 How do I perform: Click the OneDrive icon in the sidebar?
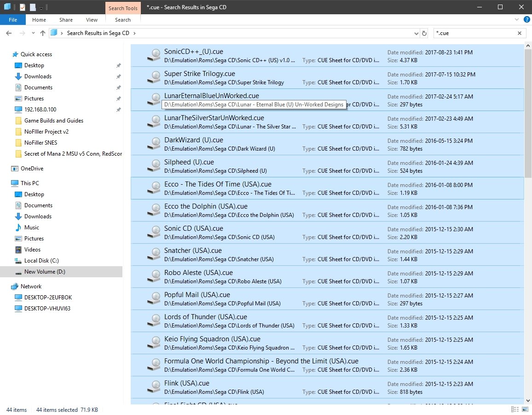pos(15,169)
